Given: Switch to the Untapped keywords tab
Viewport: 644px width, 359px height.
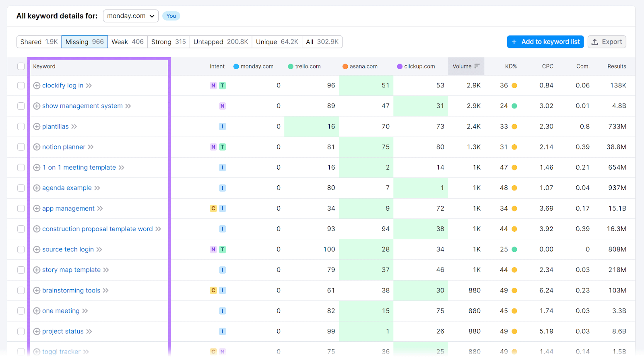Looking at the screenshot, I should pos(221,42).
